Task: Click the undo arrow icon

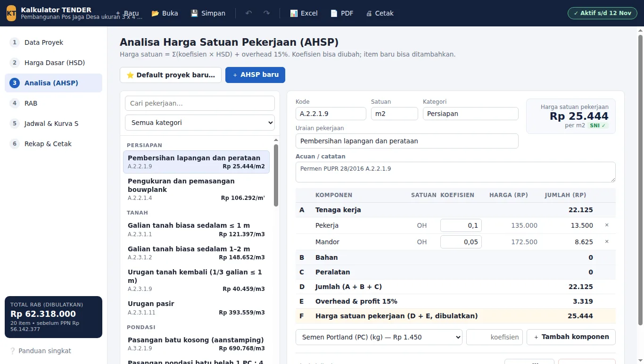Action: [249, 13]
